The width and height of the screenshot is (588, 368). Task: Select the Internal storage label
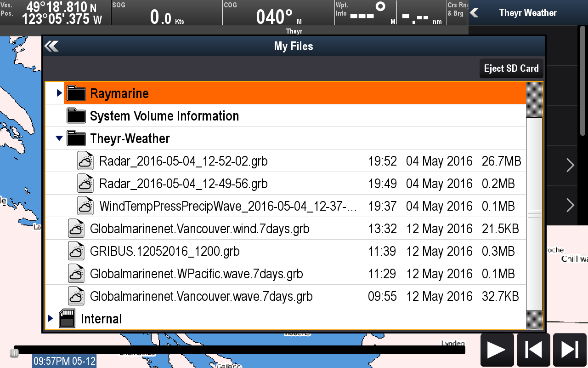pos(102,319)
